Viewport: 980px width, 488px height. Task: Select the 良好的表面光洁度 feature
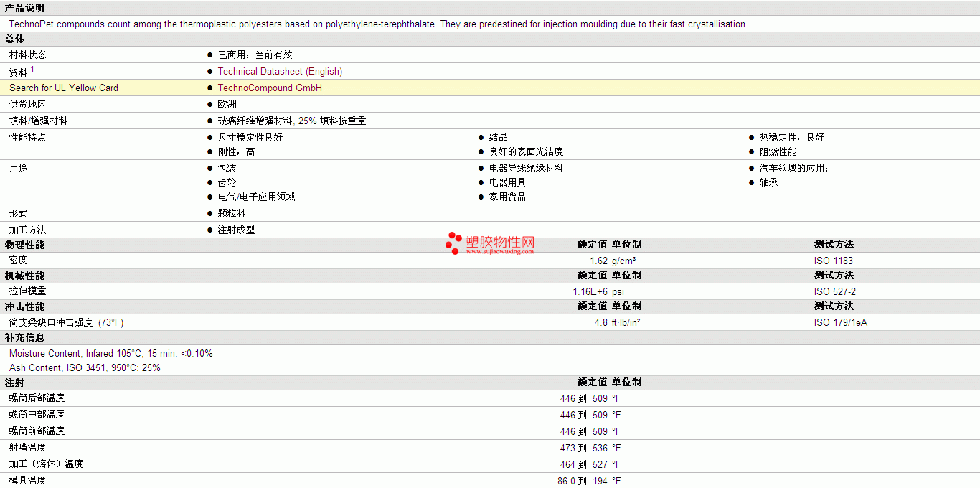pyautogui.click(x=526, y=152)
